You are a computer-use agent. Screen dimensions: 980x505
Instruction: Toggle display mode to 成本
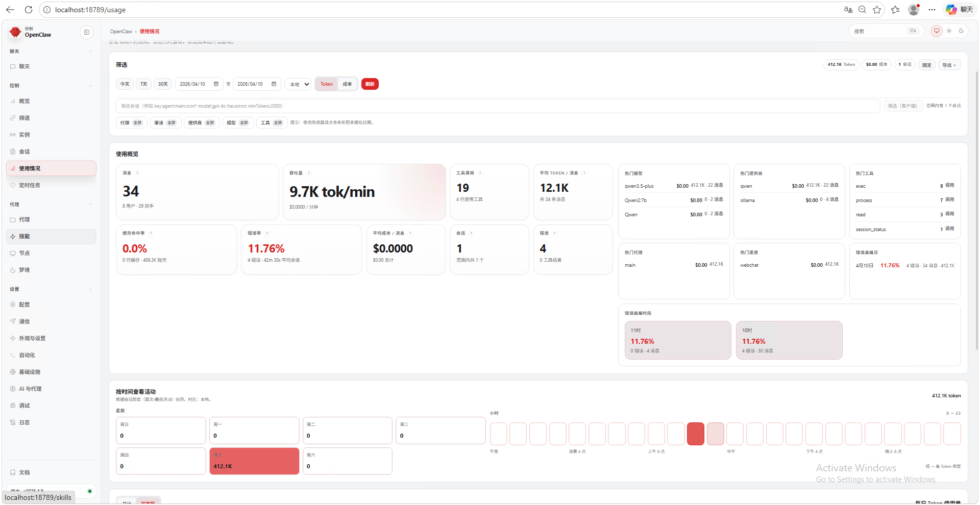(x=347, y=84)
